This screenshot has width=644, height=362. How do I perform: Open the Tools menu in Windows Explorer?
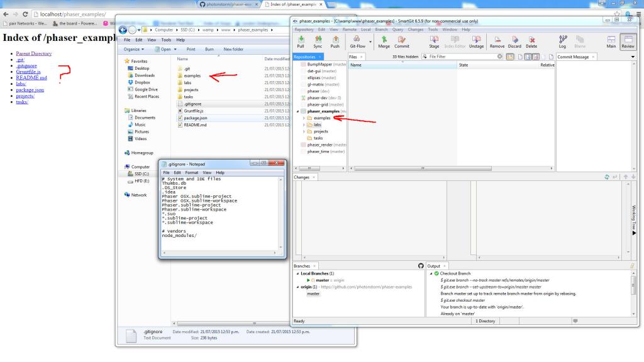(x=166, y=40)
